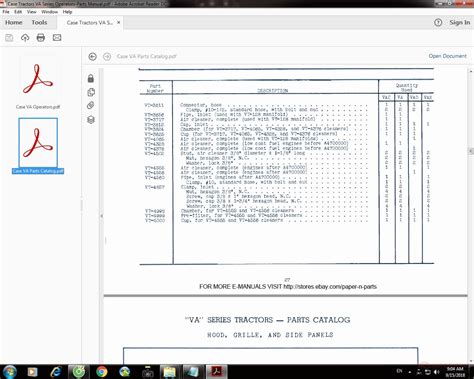The width and height of the screenshot is (474, 379).
Task: Click the Open Document link
Action: (x=447, y=56)
